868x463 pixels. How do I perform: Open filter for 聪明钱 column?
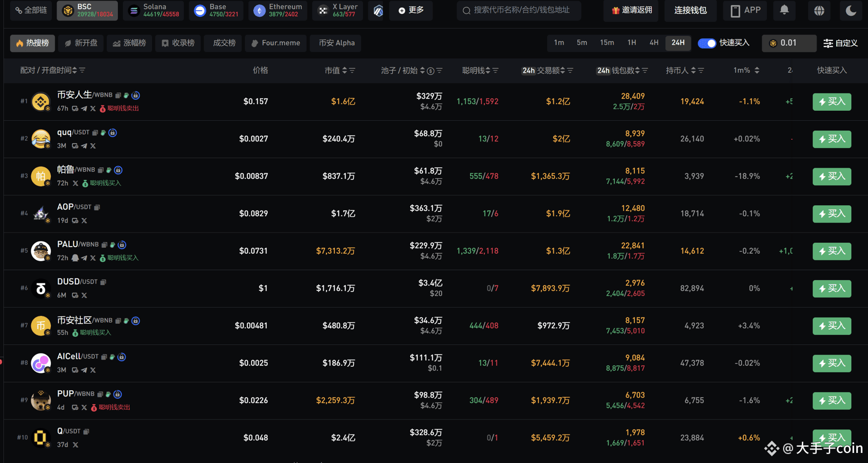(496, 70)
